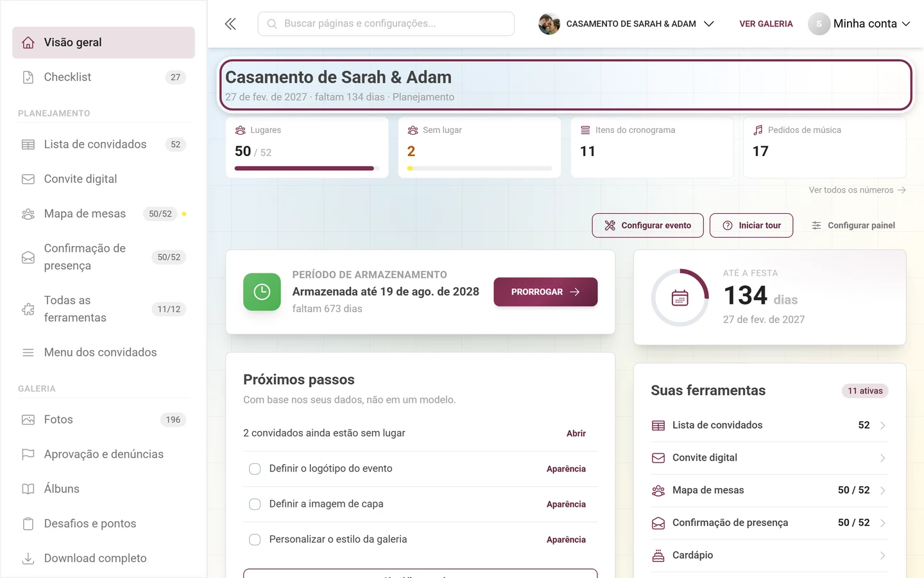This screenshot has width=924, height=578.
Task: Click the Mapa de mesas sidebar icon
Action: pyautogui.click(x=28, y=214)
